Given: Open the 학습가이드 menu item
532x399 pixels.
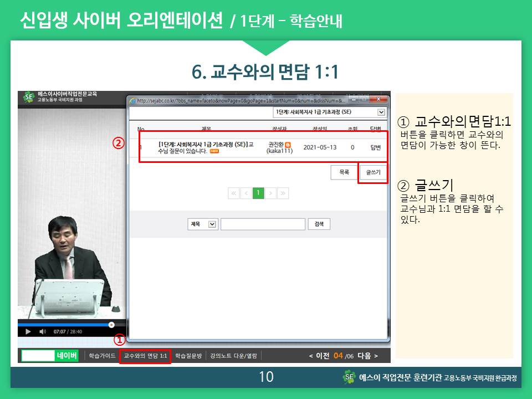Looking at the screenshot, I should (102, 356).
